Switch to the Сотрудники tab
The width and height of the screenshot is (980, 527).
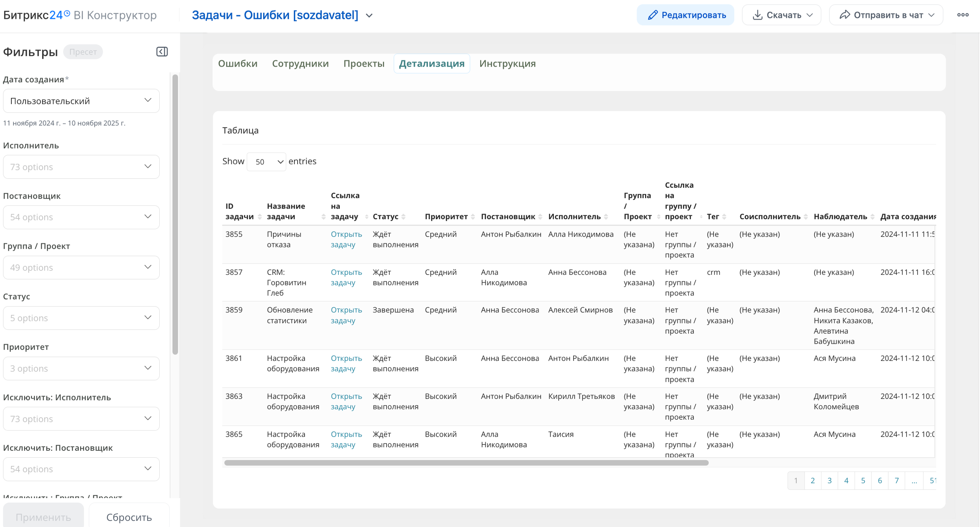coord(300,63)
